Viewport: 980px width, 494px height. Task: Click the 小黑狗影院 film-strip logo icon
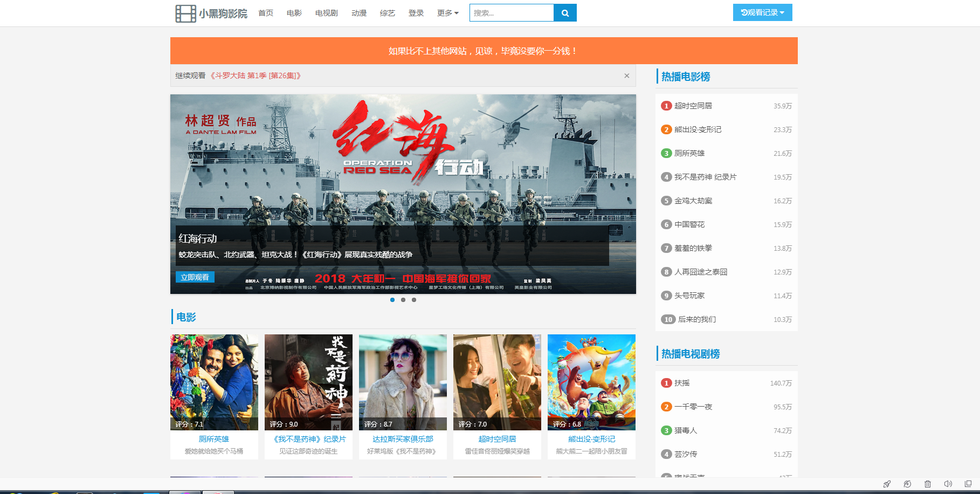(185, 13)
